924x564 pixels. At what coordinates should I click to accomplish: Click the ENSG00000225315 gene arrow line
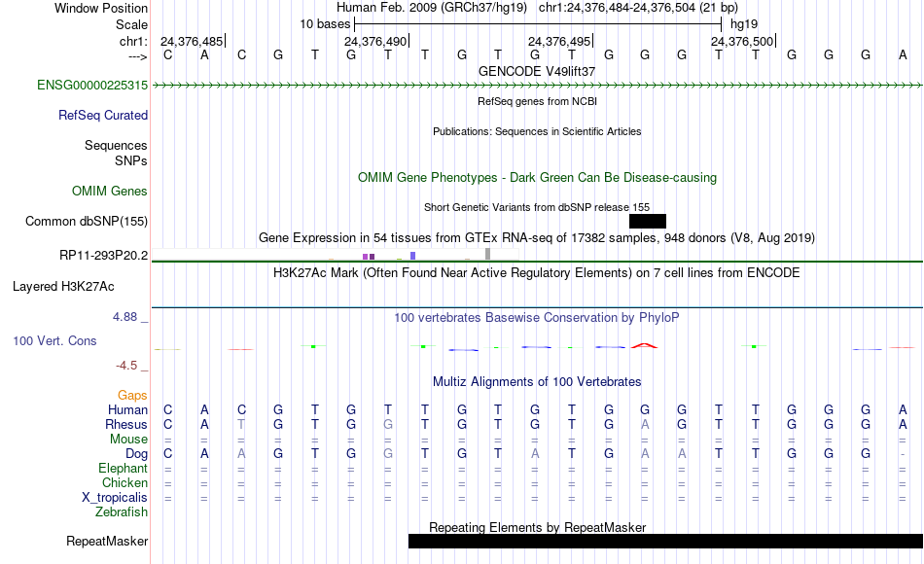(x=537, y=86)
